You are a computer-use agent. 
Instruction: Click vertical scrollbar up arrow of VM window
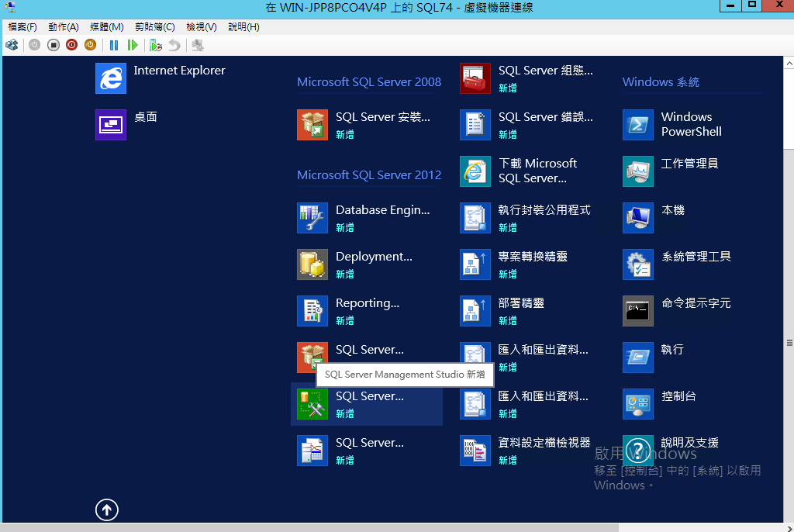point(789,63)
